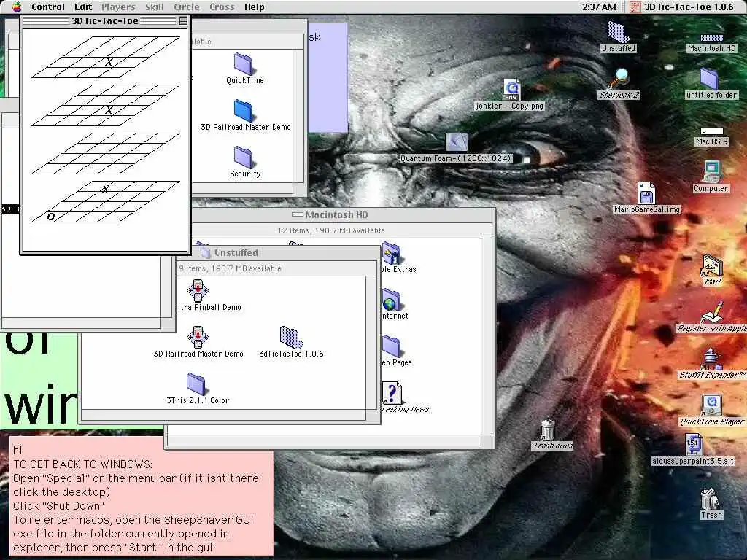Screen dimensions: 747x560
Task: Select the MarioGameGal.img disk image
Action: [x=646, y=198]
